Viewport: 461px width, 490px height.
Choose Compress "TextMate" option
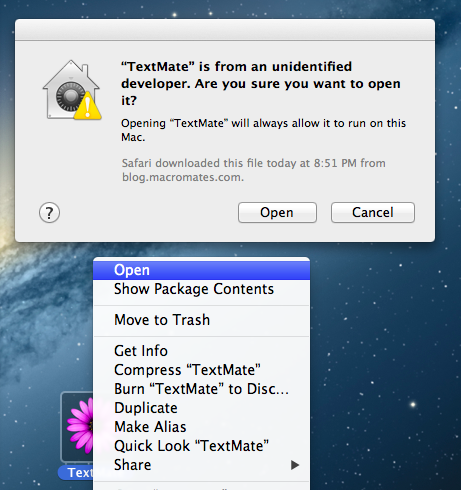click(x=201, y=370)
